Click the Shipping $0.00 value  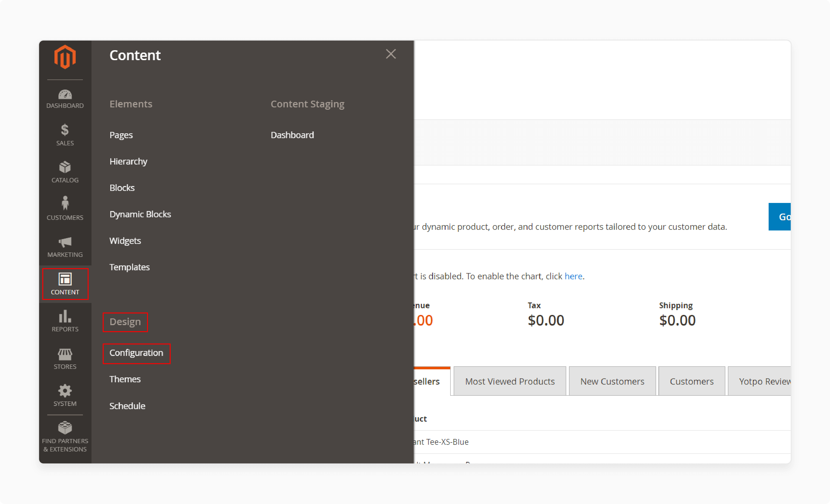[677, 320]
